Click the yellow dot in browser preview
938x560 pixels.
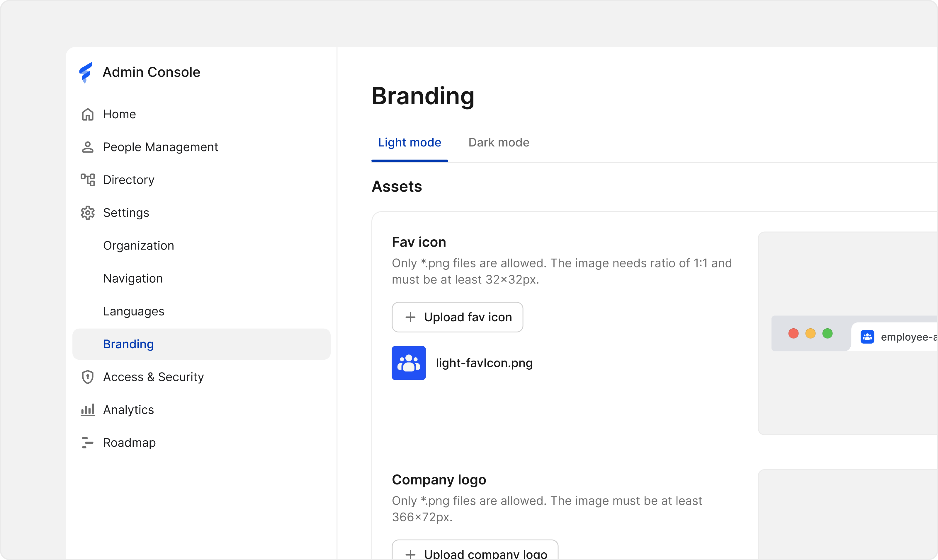[x=810, y=334]
